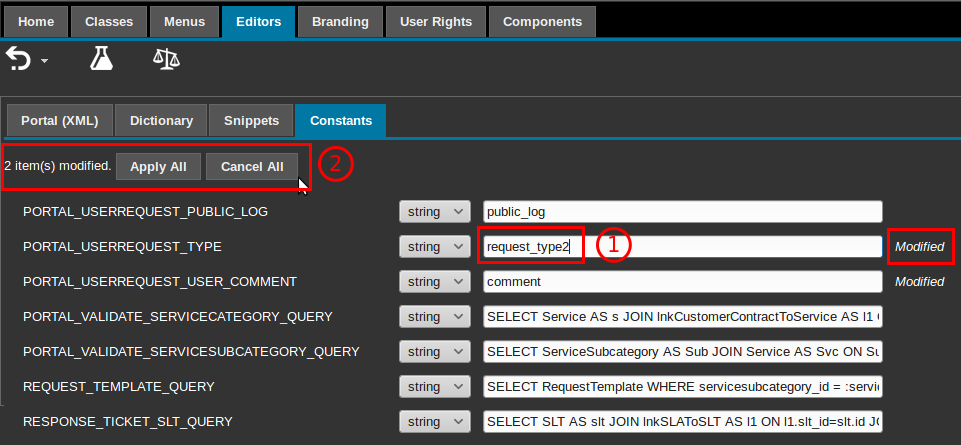Expand type dropdown for PORTAL_USERREQUEST_PUBLIC_LOG
The image size is (961, 445).
434,212
